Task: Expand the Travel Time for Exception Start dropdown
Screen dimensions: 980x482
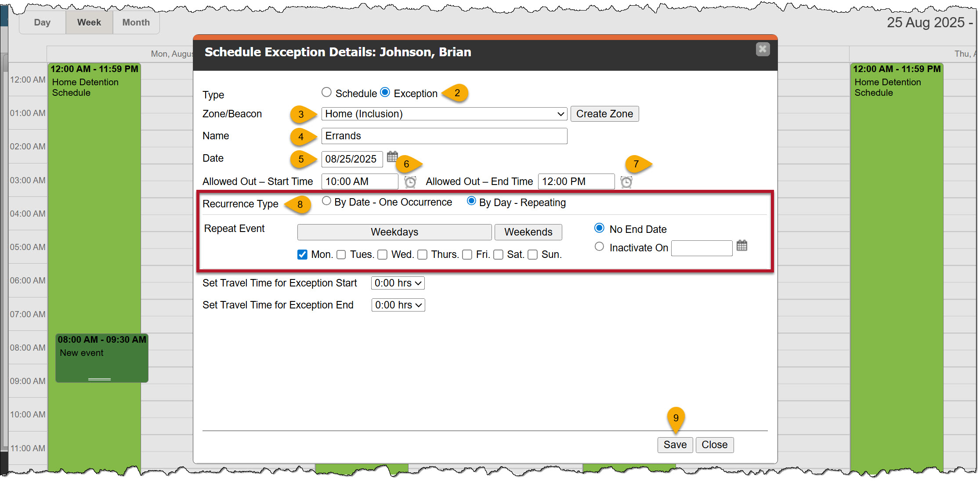Action: pyautogui.click(x=398, y=283)
